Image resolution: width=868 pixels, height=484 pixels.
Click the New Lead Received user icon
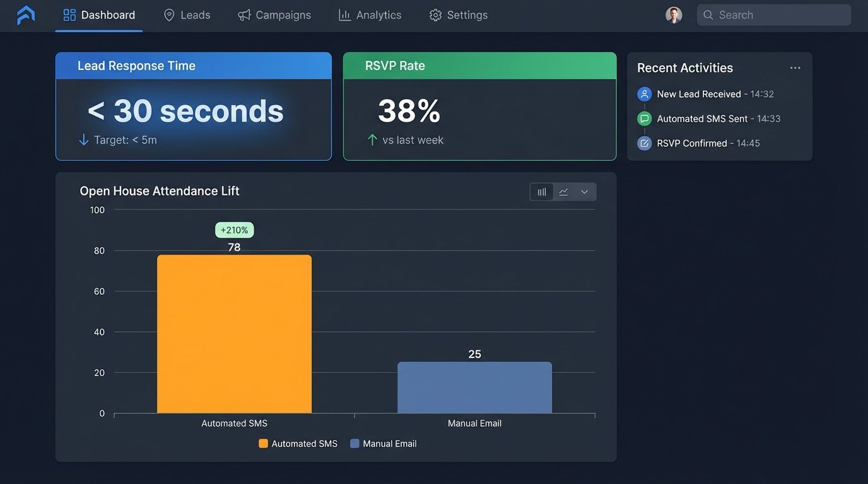(x=644, y=93)
